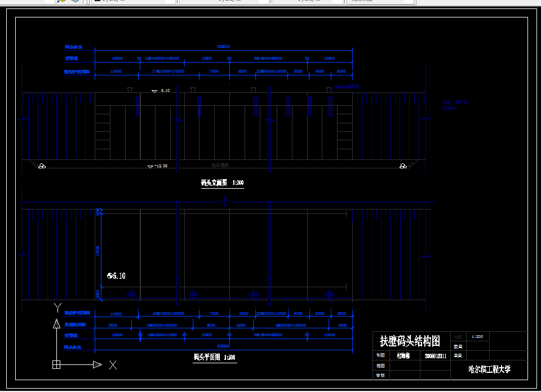This screenshot has height=392, width=541.
Task: Click the 码头全长 label above the elevation view
Action: coord(73,47)
